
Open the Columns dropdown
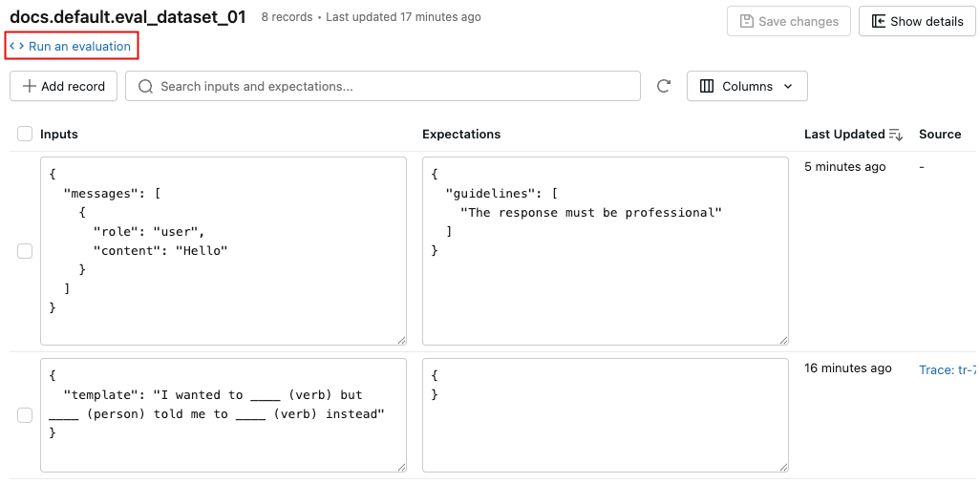click(x=747, y=86)
